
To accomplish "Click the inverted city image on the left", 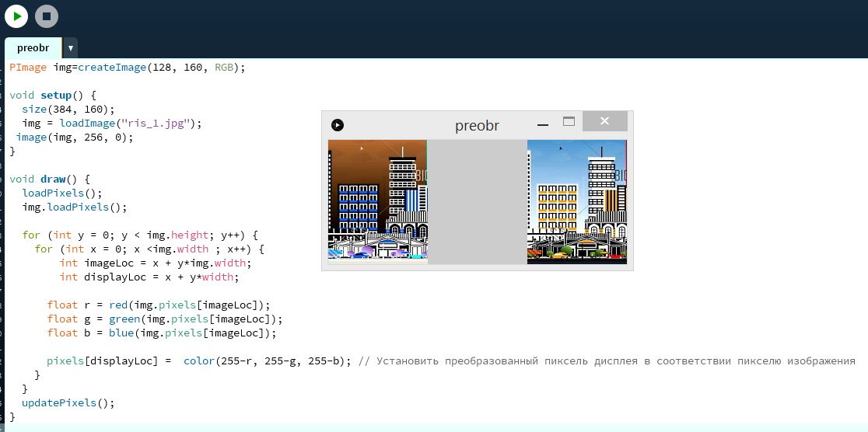I will tap(377, 202).
